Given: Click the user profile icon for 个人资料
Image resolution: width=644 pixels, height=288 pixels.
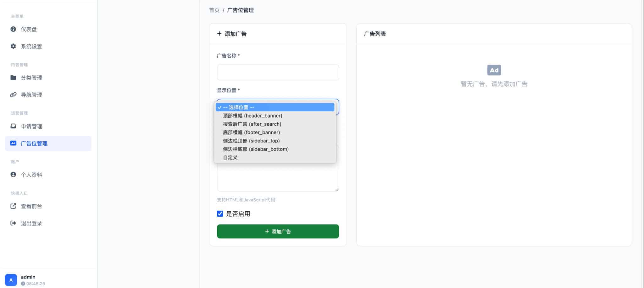Looking at the screenshot, I should point(13,174).
